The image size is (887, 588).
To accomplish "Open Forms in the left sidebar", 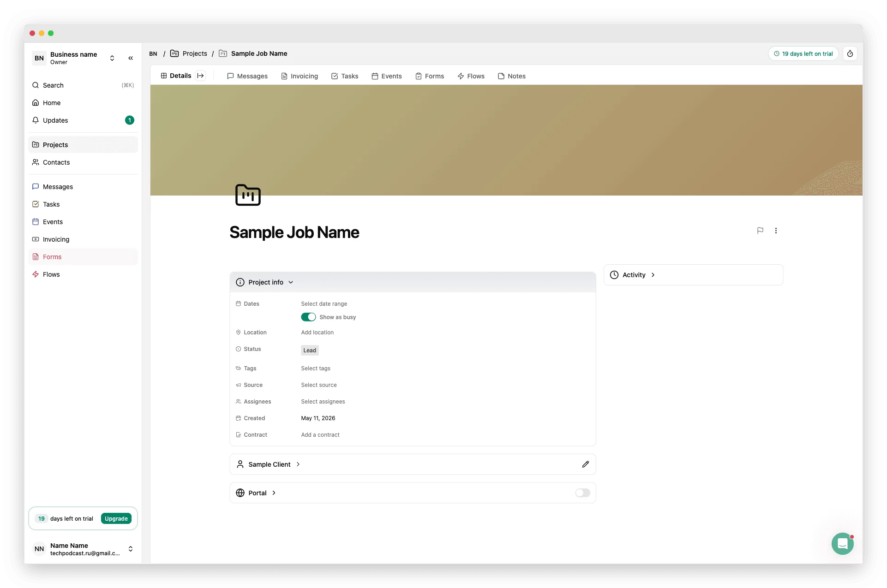I will 83,257.
